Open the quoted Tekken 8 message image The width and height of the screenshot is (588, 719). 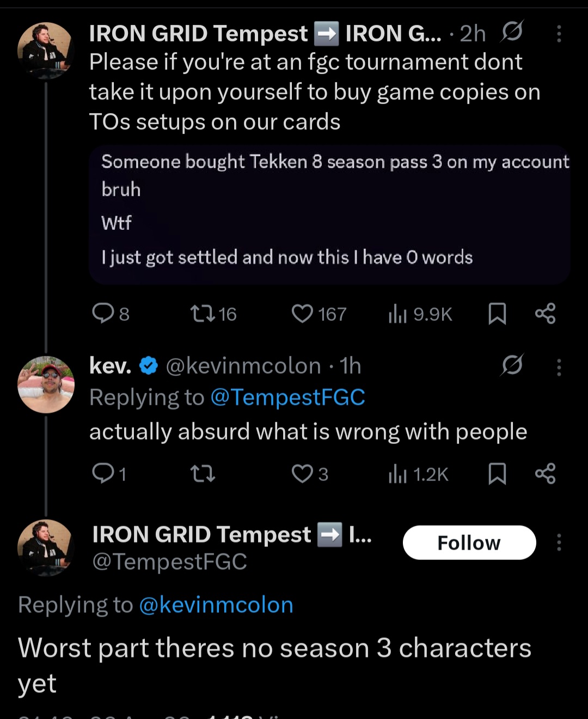[329, 215]
